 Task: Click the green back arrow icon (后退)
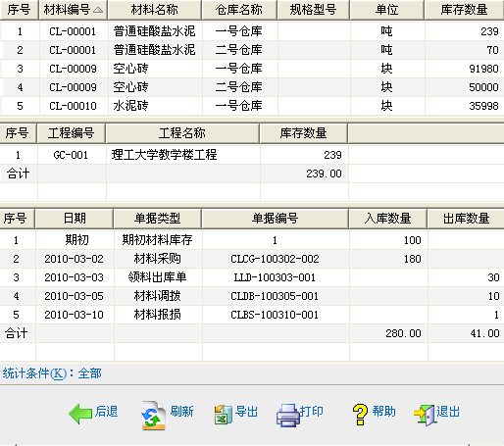tap(80, 414)
